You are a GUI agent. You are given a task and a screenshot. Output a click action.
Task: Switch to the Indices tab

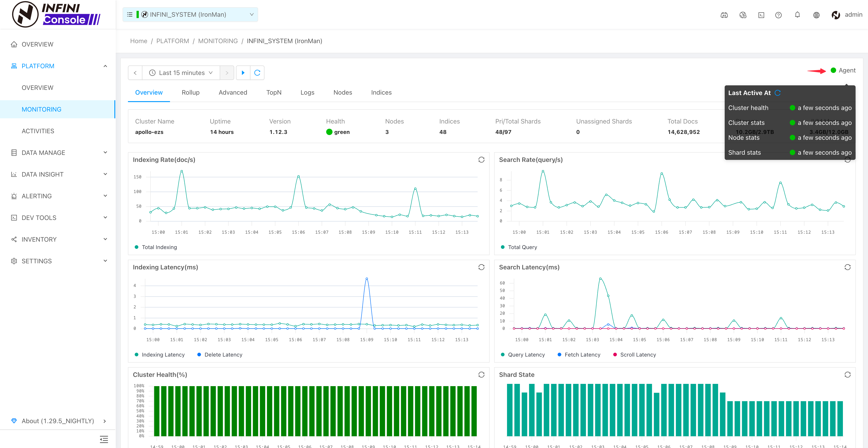coord(381,92)
